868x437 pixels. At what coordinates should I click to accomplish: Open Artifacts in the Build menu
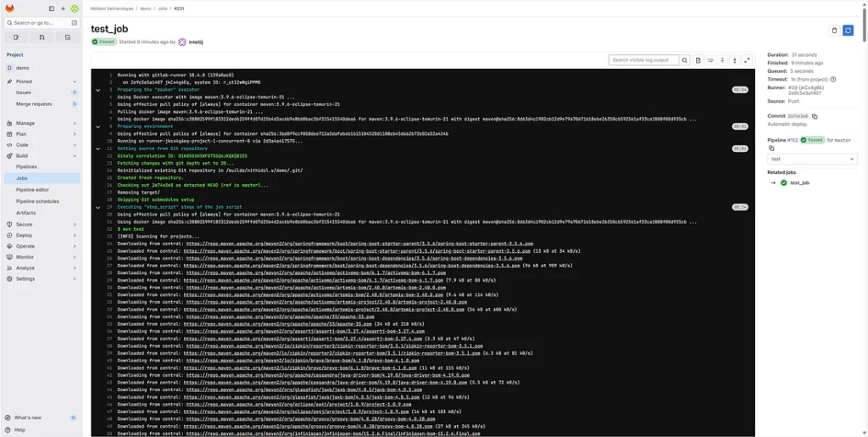[x=25, y=213]
